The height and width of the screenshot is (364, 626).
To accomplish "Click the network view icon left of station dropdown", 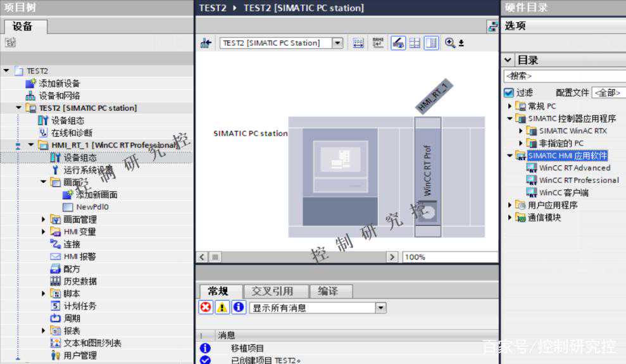I will tap(206, 43).
